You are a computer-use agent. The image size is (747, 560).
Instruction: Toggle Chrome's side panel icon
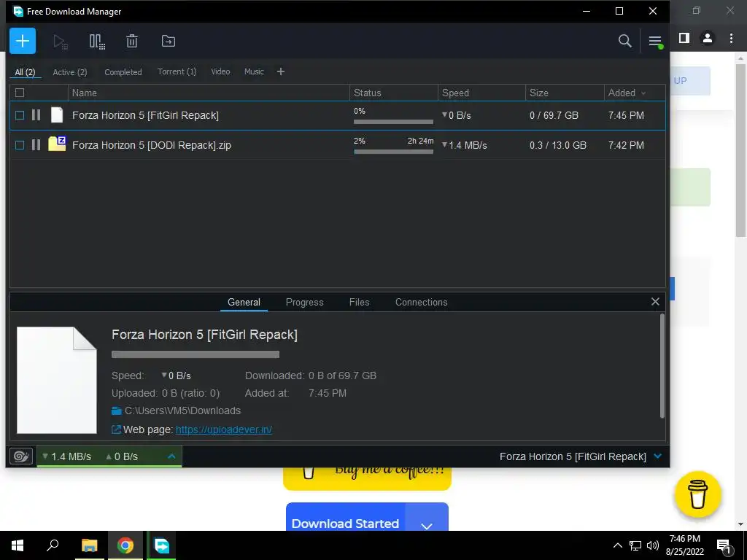point(684,38)
